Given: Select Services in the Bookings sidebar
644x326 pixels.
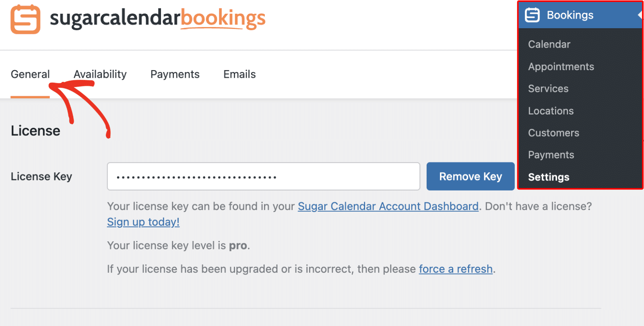Looking at the screenshot, I should pos(548,89).
